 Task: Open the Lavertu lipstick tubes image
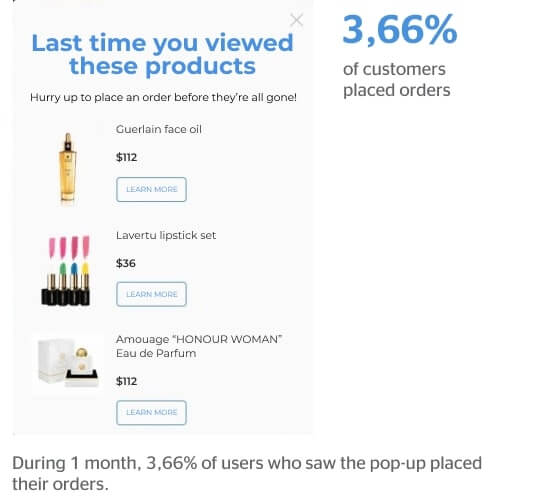click(x=67, y=271)
